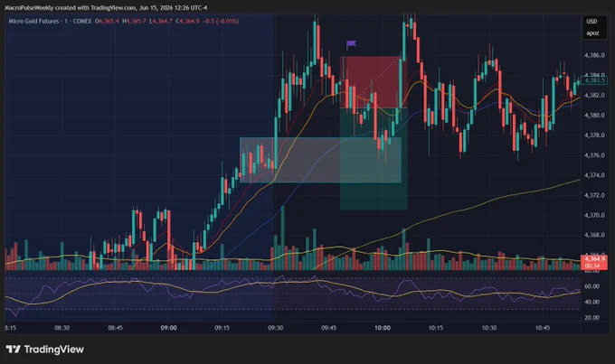Click the 'Micro Gold Futures · 1 · COMEX' symbol title

click(50, 21)
